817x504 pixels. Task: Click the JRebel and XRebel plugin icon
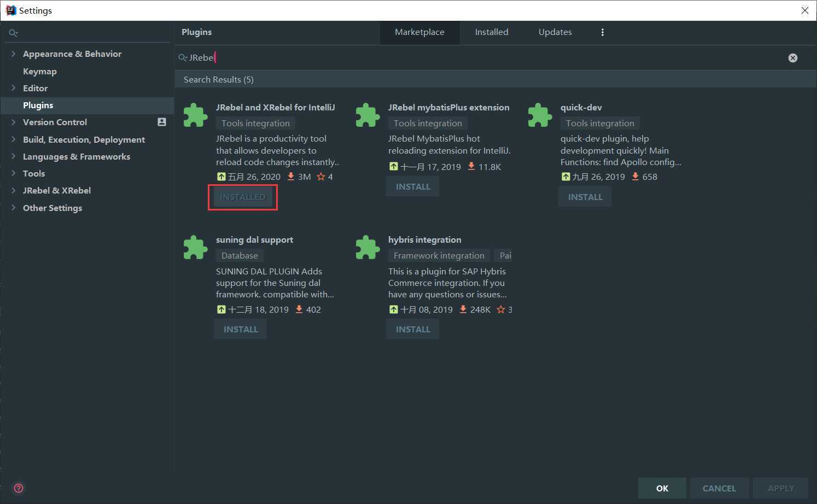point(195,115)
